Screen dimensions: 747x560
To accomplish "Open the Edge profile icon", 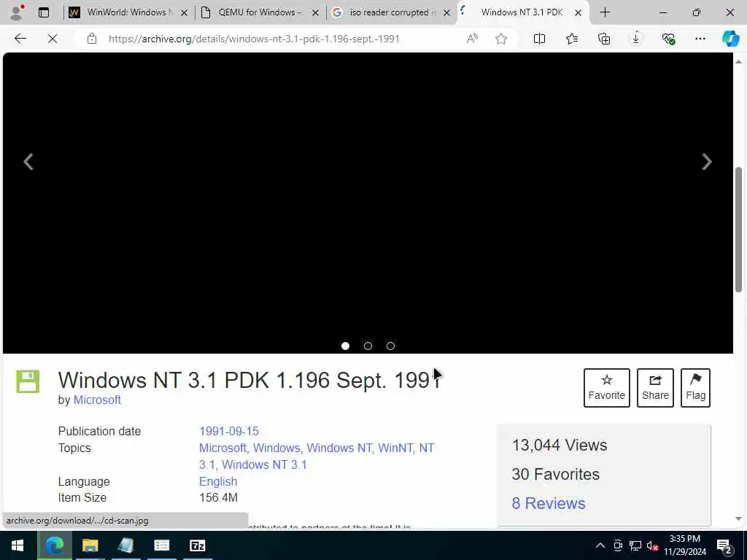I will point(17,12).
